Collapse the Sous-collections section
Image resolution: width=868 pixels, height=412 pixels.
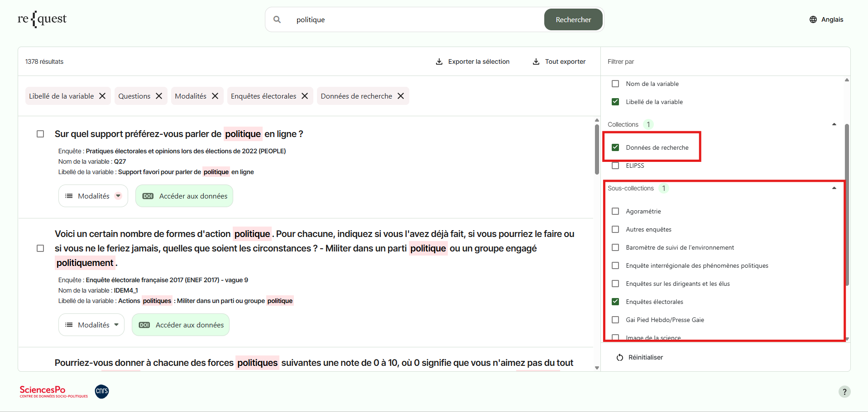(x=834, y=188)
